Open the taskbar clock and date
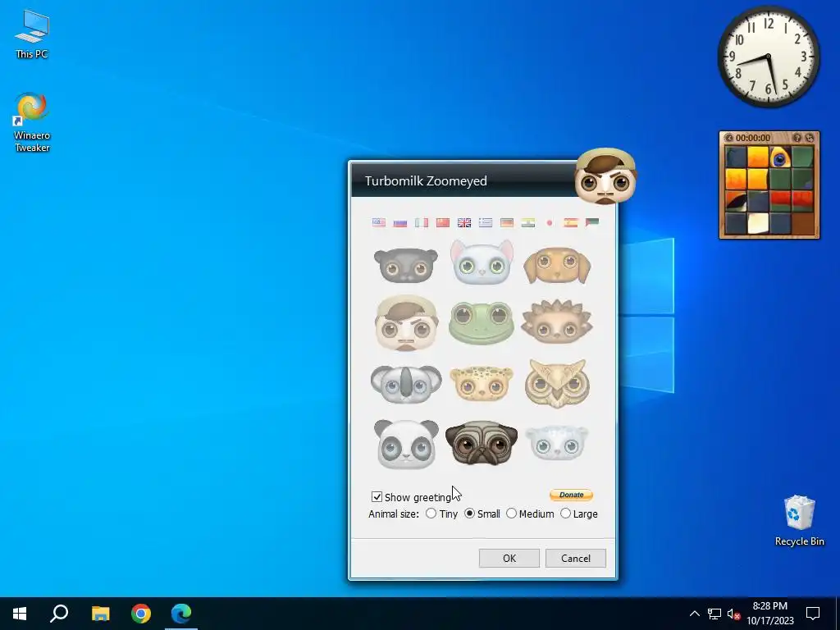This screenshot has height=630, width=840. [x=769, y=614]
